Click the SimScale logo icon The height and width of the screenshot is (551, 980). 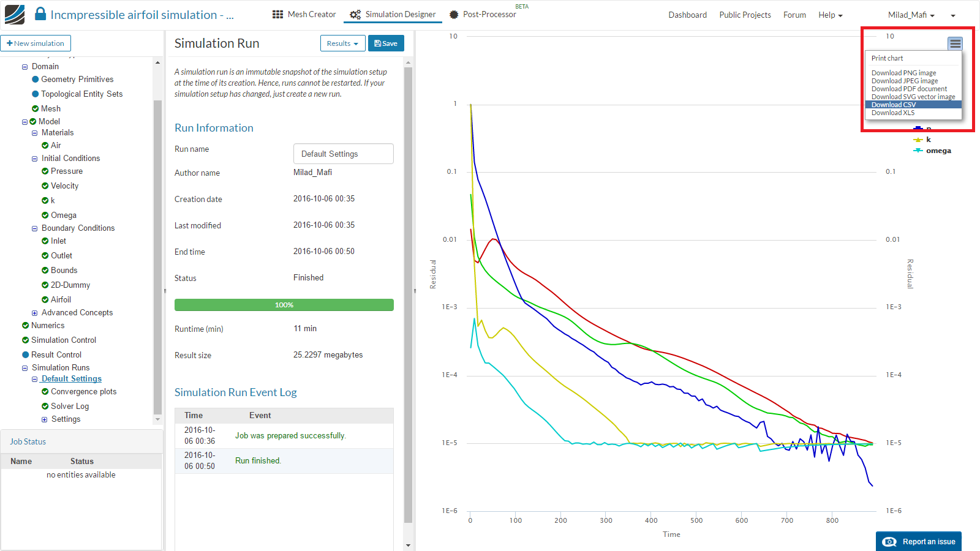click(x=15, y=15)
